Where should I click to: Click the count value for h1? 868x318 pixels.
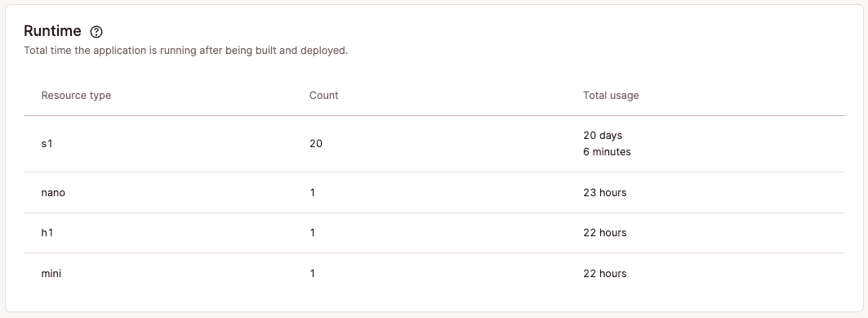coord(312,233)
